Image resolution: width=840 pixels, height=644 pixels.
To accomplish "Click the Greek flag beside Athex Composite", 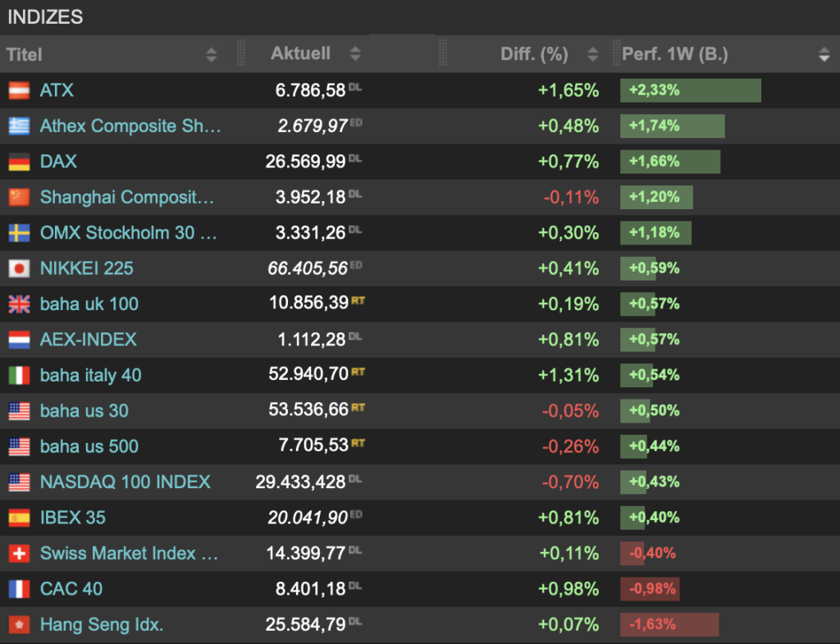I will [20, 126].
